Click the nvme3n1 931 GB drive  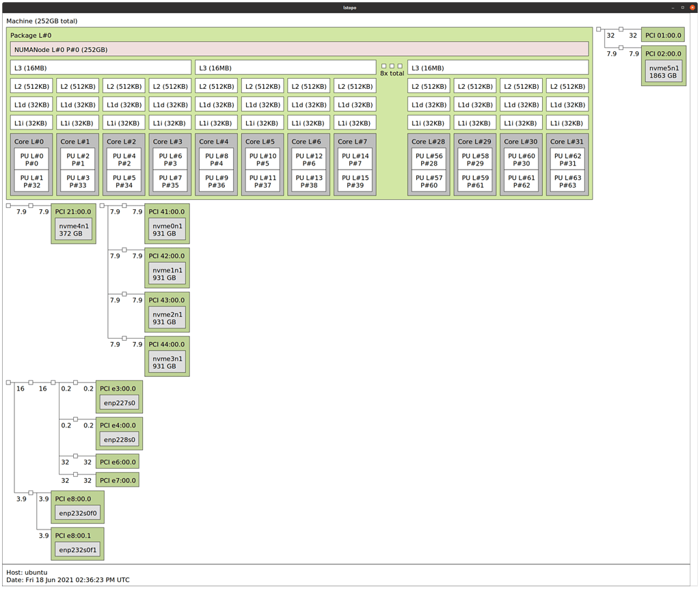pos(167,362)
